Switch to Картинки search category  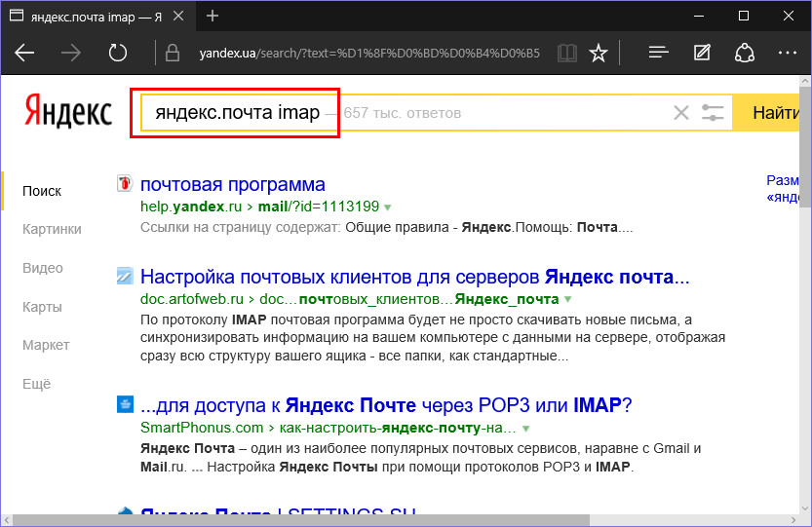[52, 229]
